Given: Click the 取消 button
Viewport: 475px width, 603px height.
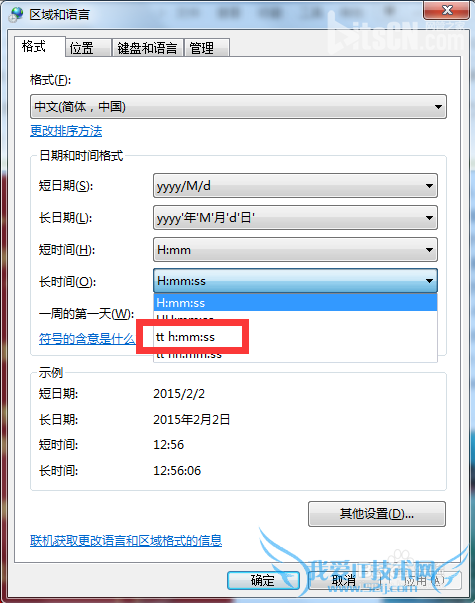Looking at the screenshot, I should tap(343, 580).
